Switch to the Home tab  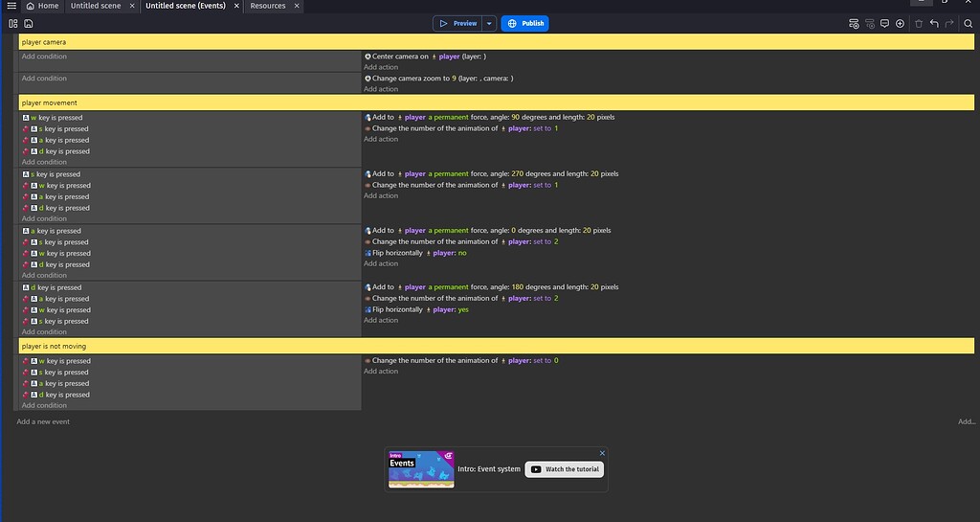coord(42,6)
